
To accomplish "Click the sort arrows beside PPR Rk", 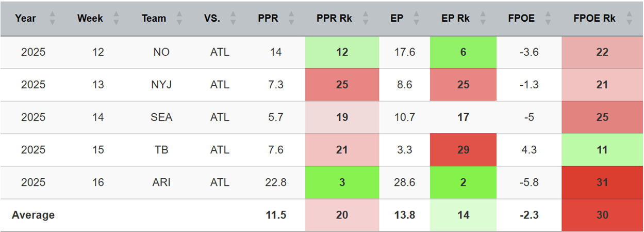I will click(366, 19).
